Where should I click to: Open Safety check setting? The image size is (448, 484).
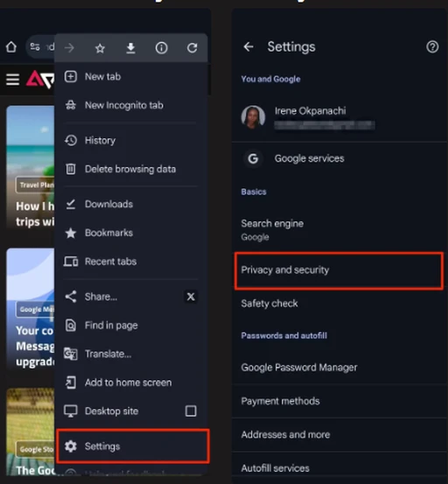(339, 304)
